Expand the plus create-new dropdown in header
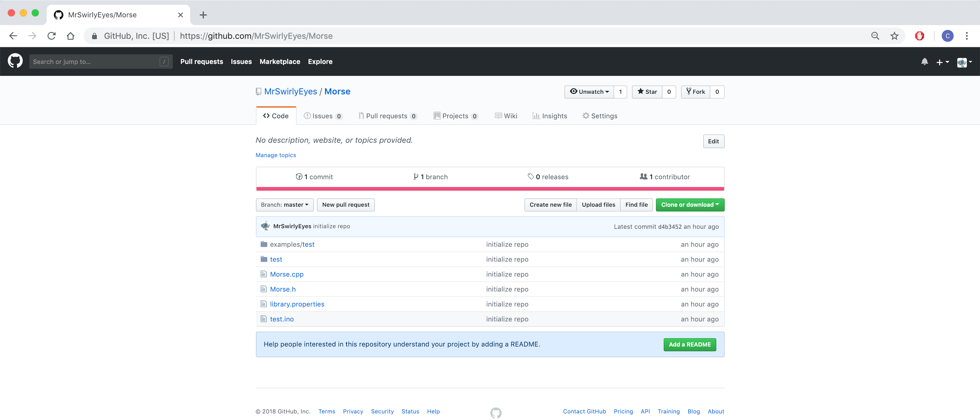Image resolution: width=980 pixels, height=420 pixels. pyautogui.click(x=942, y=62)
